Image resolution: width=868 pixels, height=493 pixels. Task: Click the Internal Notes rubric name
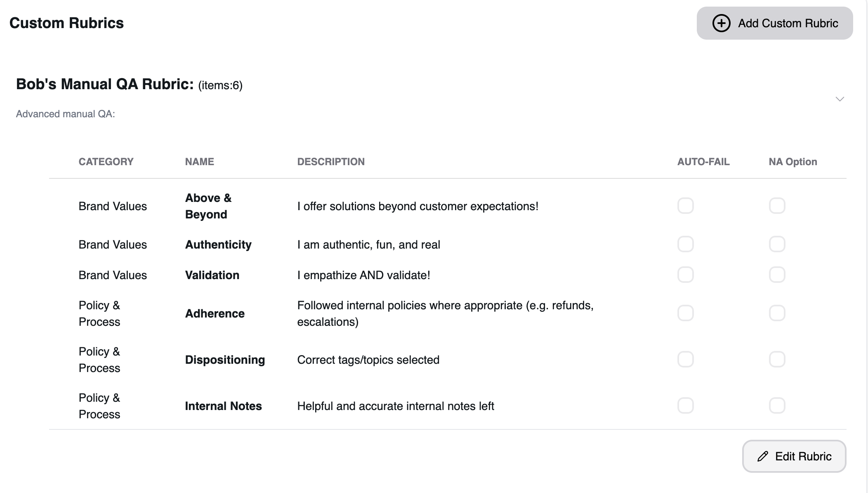(223, 406)
